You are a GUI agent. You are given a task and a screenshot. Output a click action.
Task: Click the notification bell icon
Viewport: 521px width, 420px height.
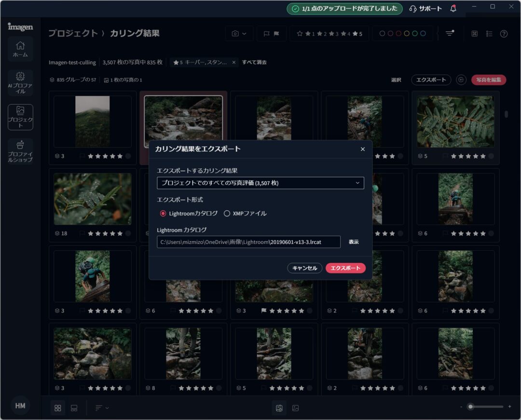point(453,9)
